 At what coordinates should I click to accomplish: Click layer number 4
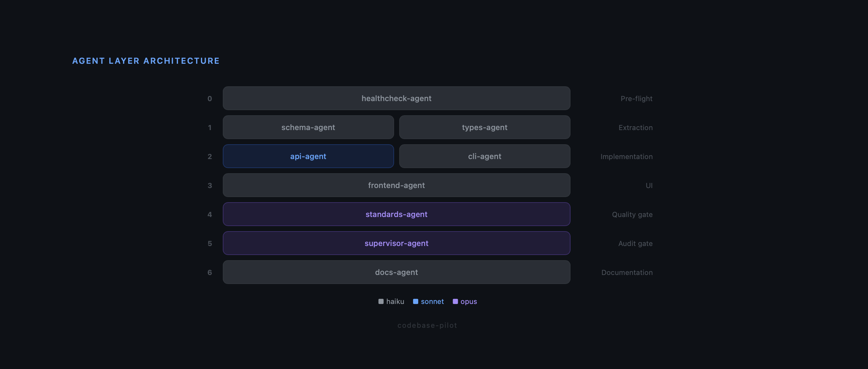[210, 214]
